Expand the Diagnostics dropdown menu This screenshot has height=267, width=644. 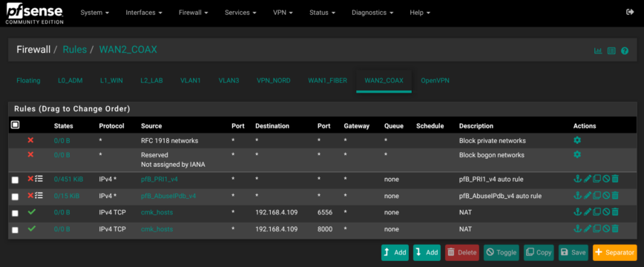(372, 13)
